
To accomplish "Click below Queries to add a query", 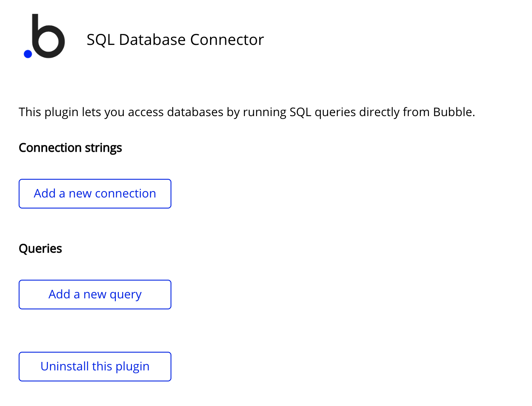I will tap(95, 294).
